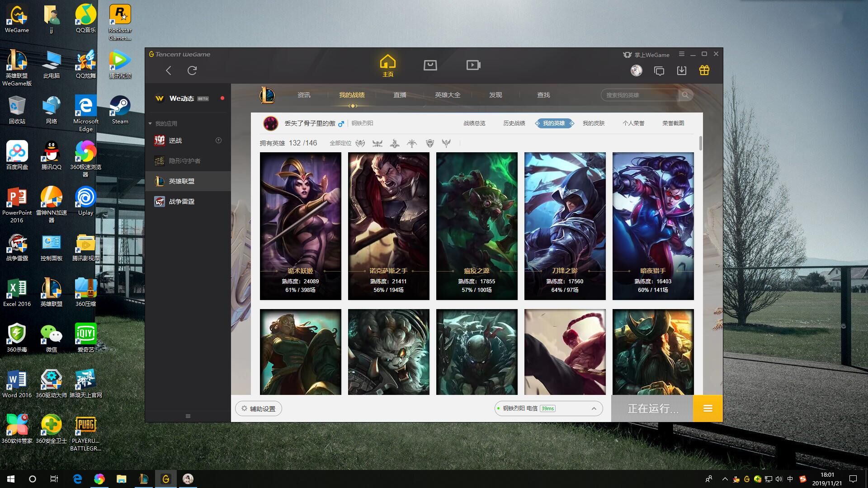Switch to the 资讯 tab
The width and height of the screenshot is (868, 488).
coord(304,95)
